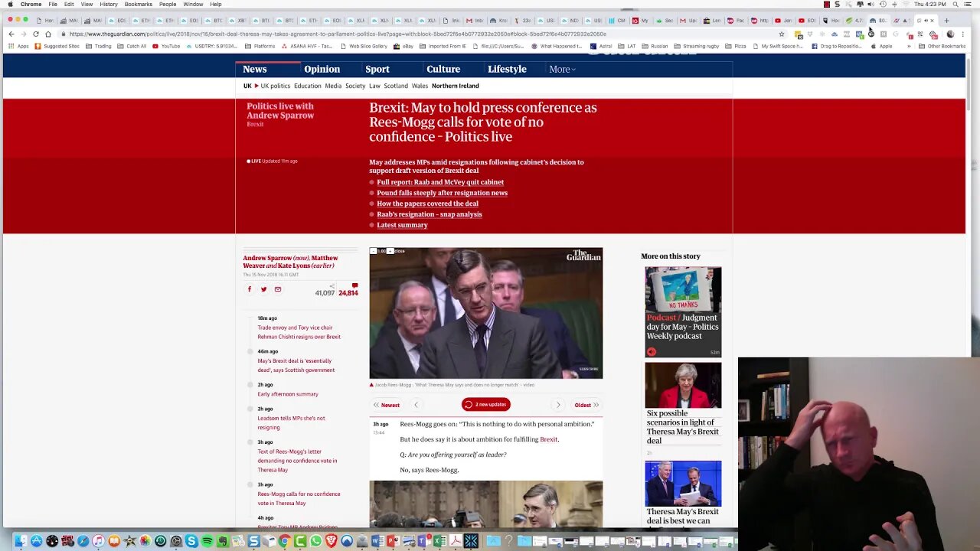
Task: Launch Chrome from the Dock
Action: [x=284, y=541]
